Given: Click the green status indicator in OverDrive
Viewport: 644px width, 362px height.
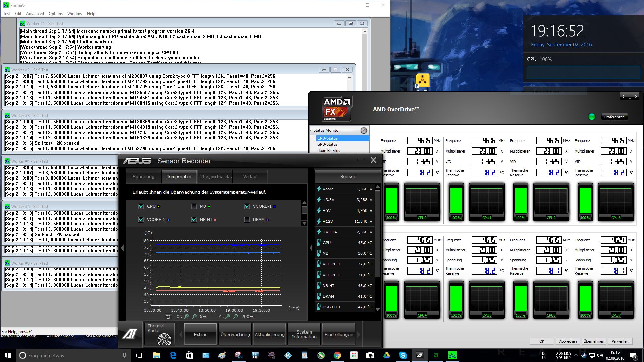Looking at the screenshot, I should click(x=592, y=117).
